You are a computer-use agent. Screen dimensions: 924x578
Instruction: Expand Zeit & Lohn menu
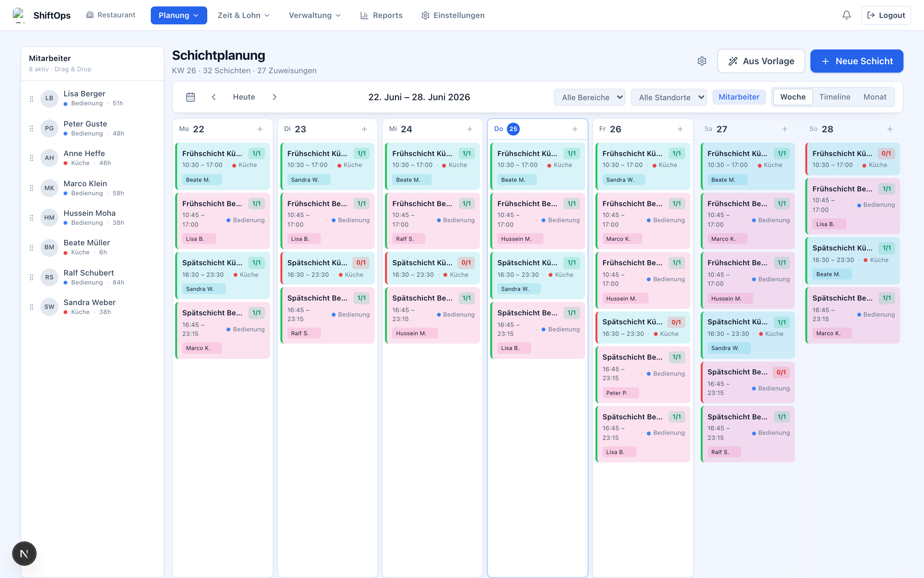coord(244,15)
